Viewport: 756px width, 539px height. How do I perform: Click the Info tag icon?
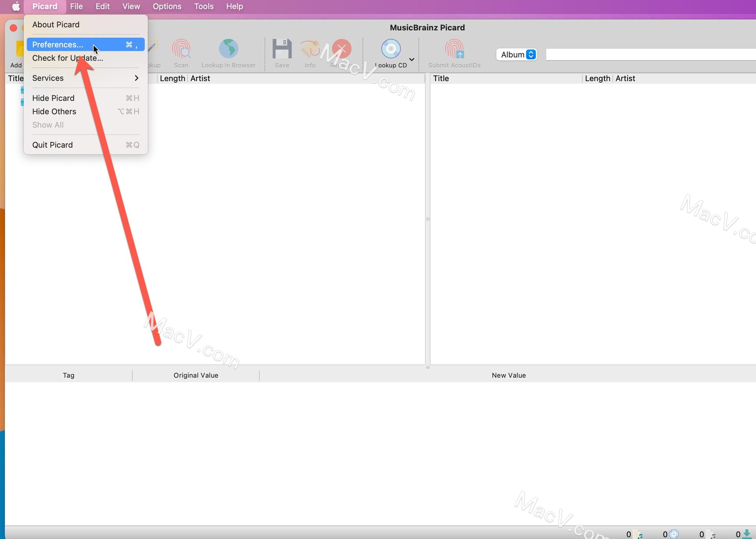tap(310, 49)
